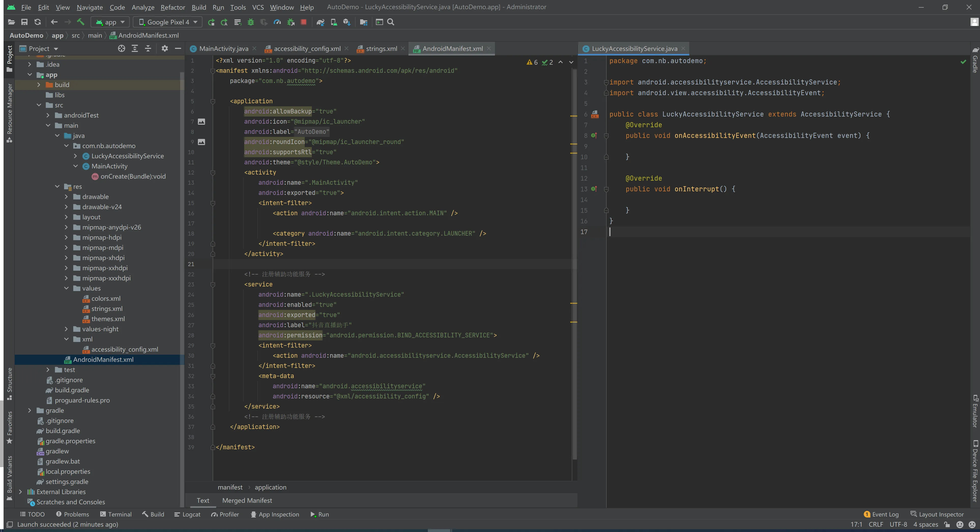Expand External Libraries node
Viewport: 980px width, 532px height.
[21, 492]
